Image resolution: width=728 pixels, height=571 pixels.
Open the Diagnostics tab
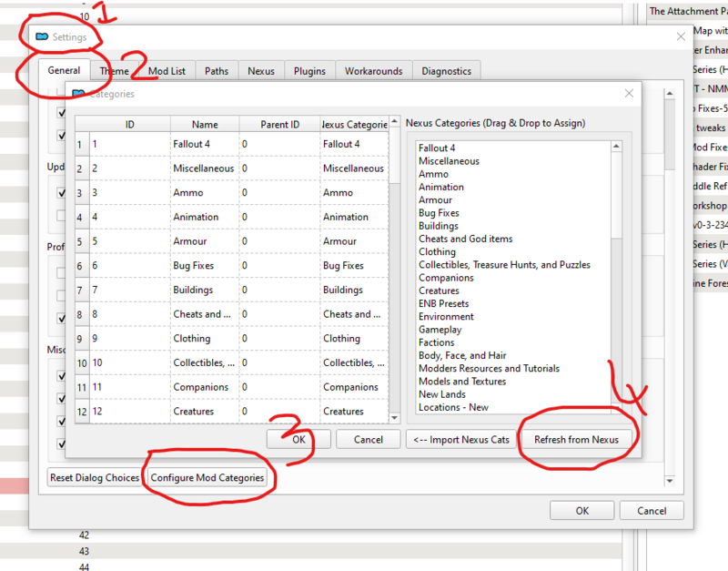446,71
